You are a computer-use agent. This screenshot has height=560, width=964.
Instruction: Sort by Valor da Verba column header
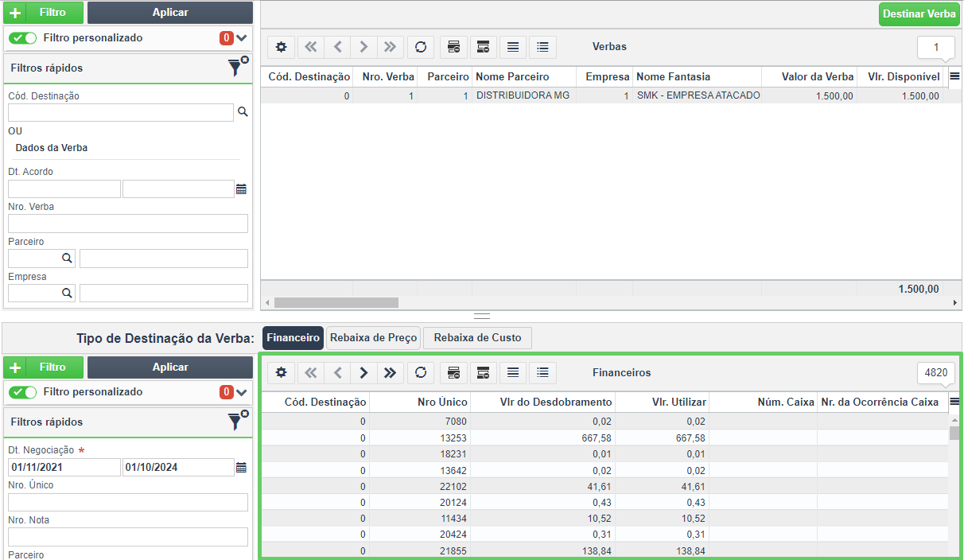(809, 76)
